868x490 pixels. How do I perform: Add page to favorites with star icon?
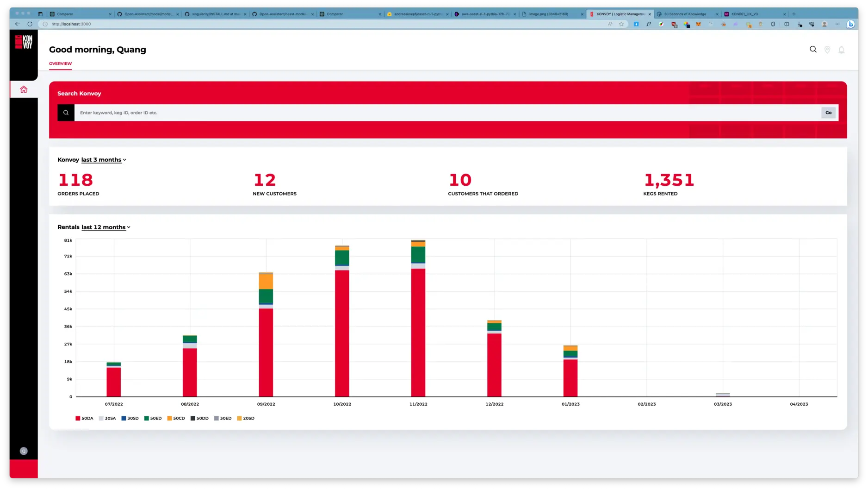(x=621, y=24)
